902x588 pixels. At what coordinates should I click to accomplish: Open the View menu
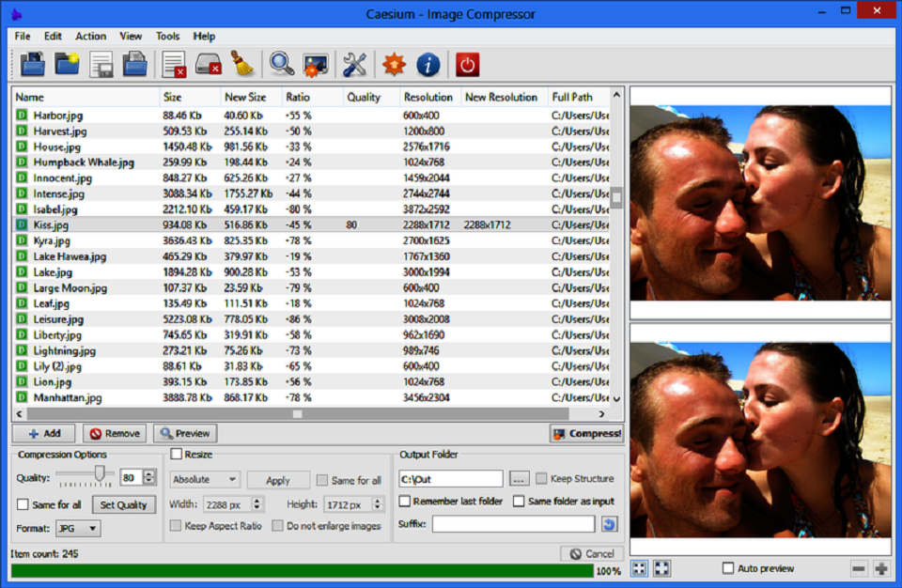tap(131, 37)
